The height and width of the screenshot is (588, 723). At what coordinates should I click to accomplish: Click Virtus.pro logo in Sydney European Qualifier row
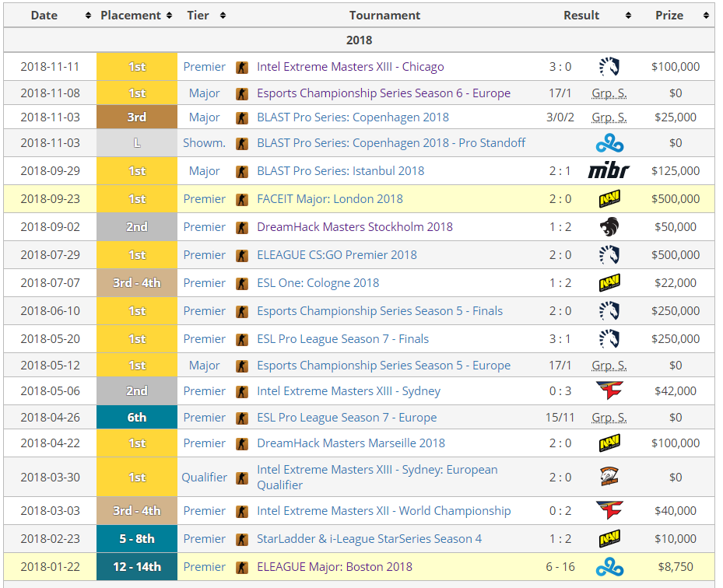[x=609, y=477]
